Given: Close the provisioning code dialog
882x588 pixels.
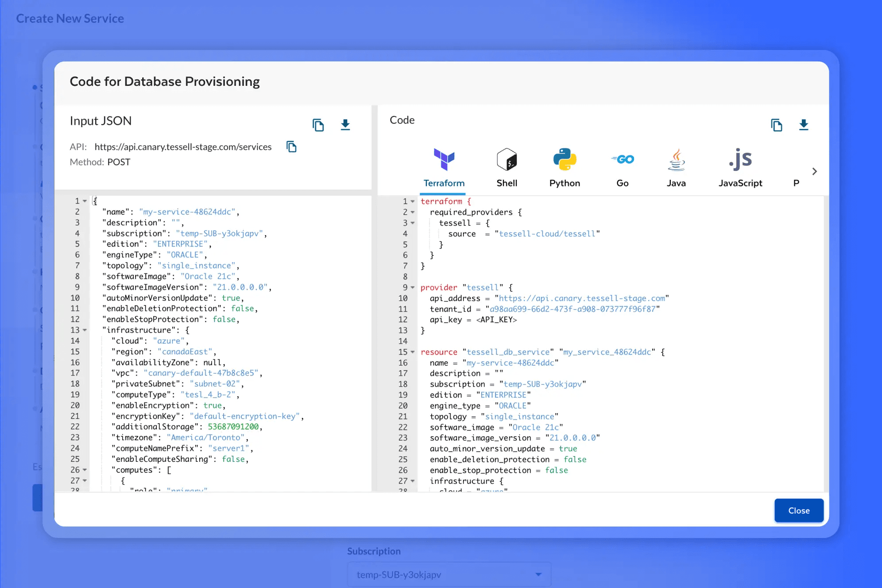Looking at the screenshot, I should point(799,511).
